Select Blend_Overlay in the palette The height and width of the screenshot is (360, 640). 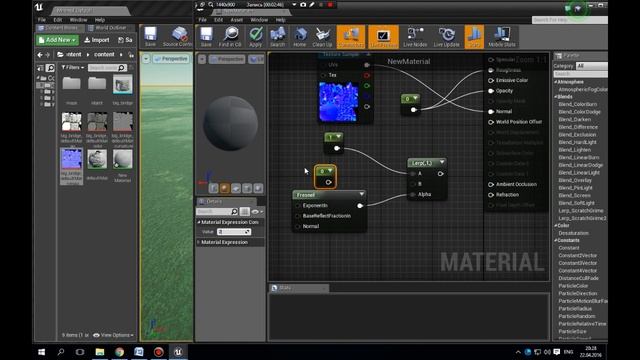pyautogui.click(x=575, y=180)
